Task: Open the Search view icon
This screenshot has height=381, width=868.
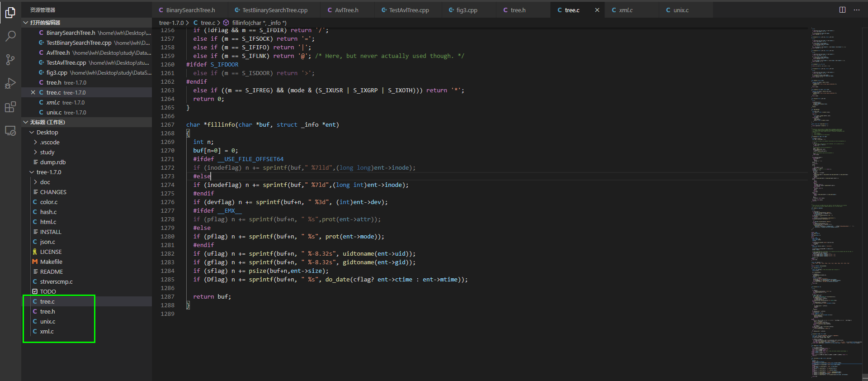Action: point(10,36)
